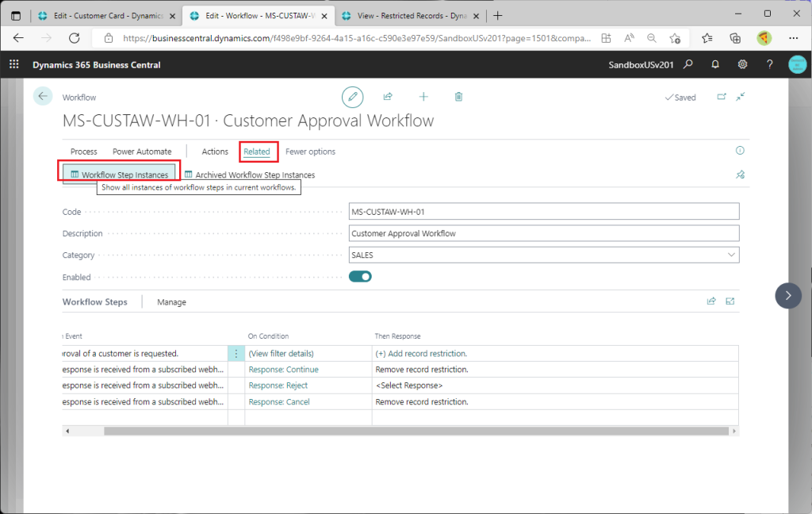Screen dimensions: 812x514
Task: Open the Category dropdown
Action: pyautogui.click(x=730, y=255)
